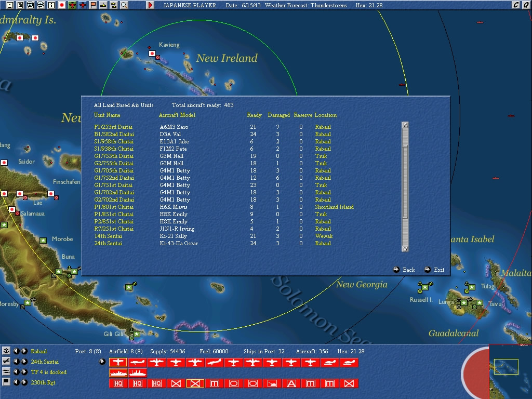
Task: Click the Location column header
Action: 325,115
